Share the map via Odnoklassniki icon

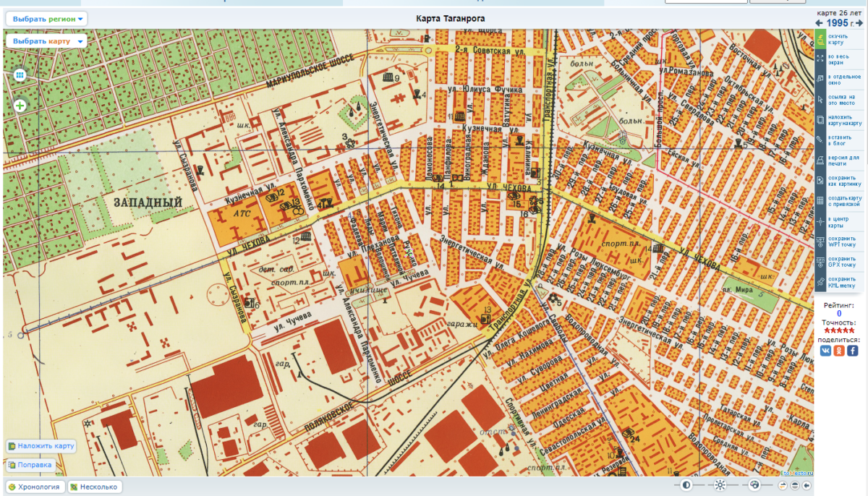pyautogui.click(x=839, y=350)
